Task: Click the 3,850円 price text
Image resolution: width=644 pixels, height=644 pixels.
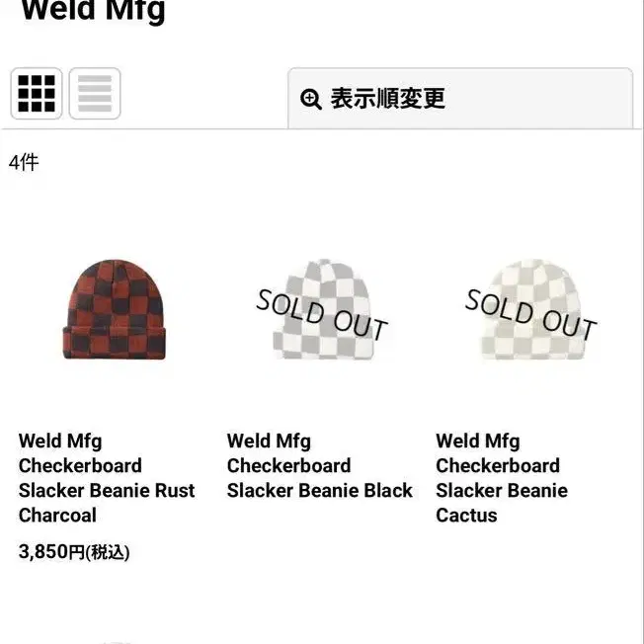Action: (x=51, y=551)
